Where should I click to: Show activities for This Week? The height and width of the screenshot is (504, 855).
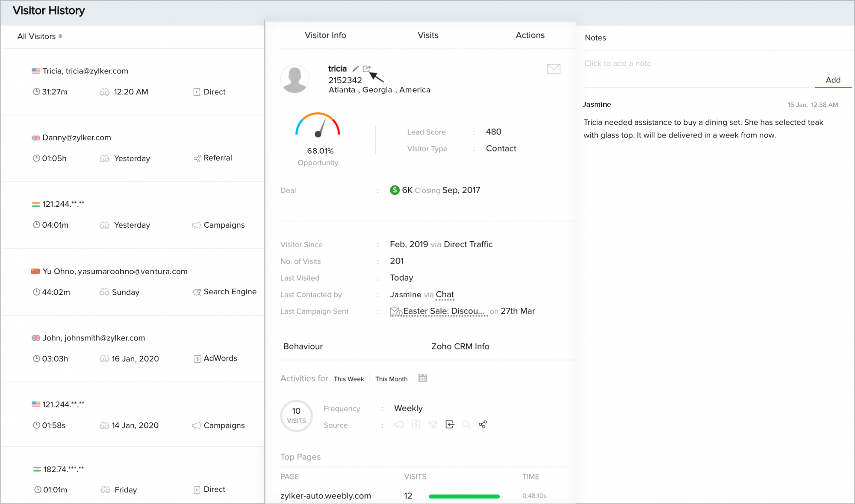349,379
